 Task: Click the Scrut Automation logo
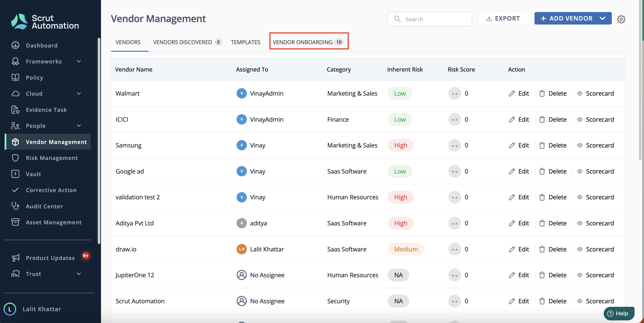click(45, 22)
